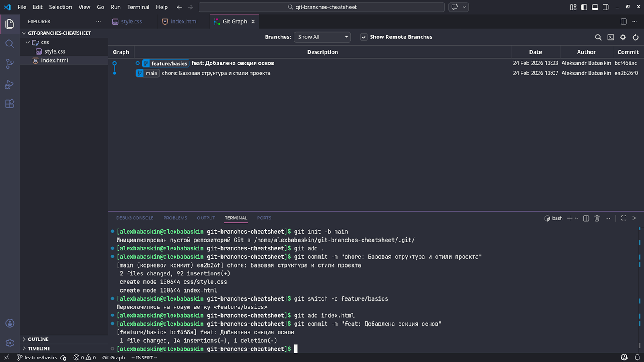Open the Run and Debug view
This screenshot has height=362, width=644.
[10, 84]
